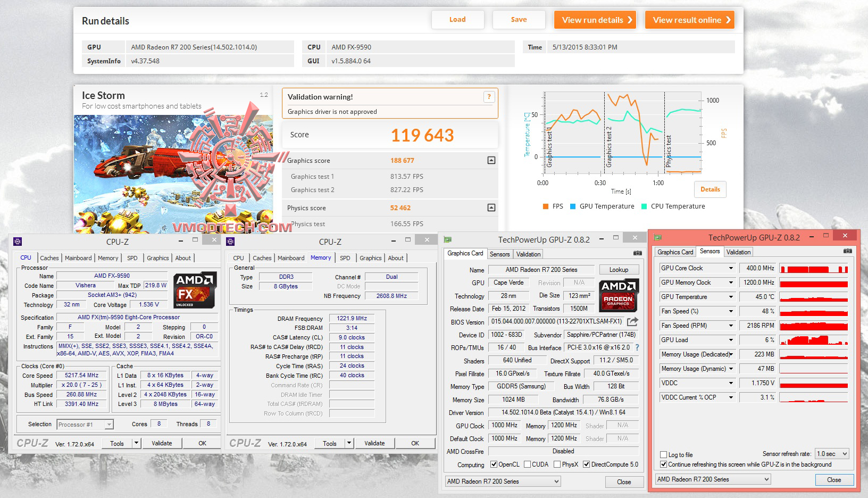Viewport: 868px width, 498px height.
Task: Click the Lookup button in GPU-Z
Action: [619, 270]
